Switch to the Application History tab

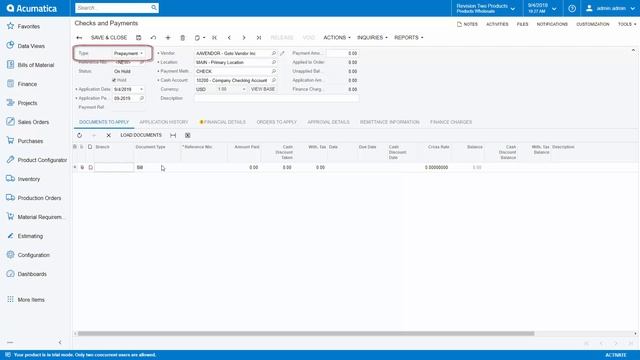164,122
